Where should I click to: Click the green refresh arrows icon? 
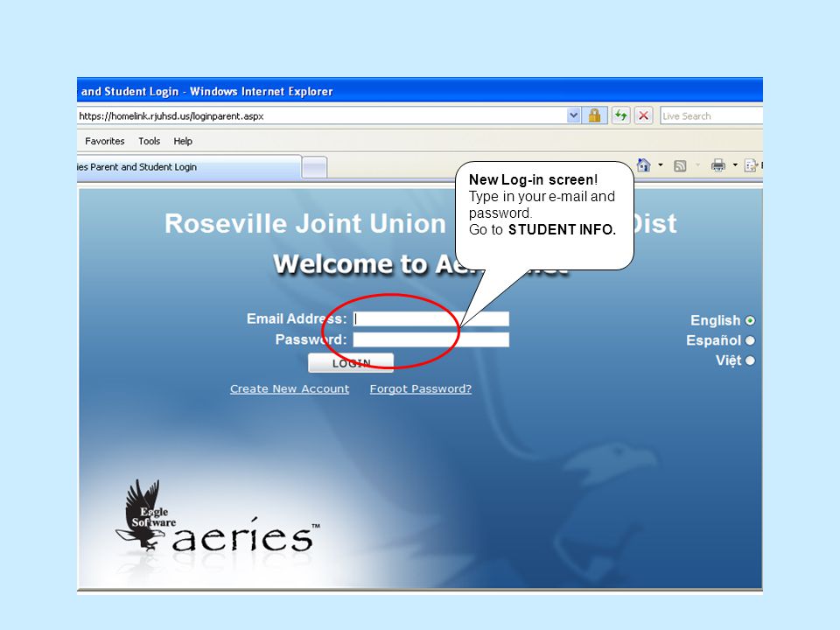(x=621, y=115)
